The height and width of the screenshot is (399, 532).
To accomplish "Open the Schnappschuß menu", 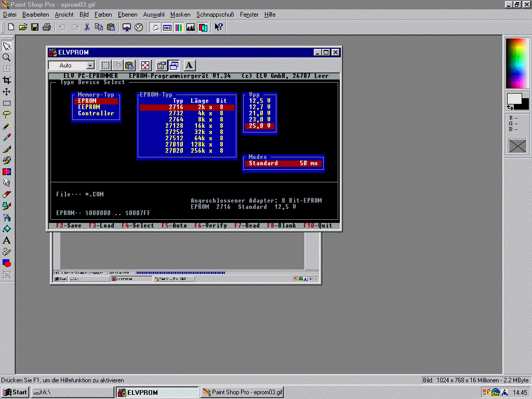I will click(x=215, y=15).
